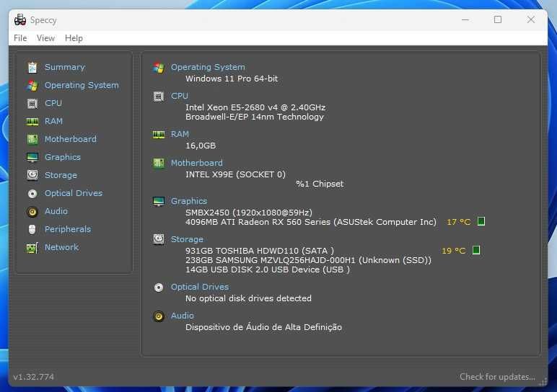Go to the CPU section in sidebar
Image resolution: width=557 pixels, height=392 pixels.
tap(53, 103)
